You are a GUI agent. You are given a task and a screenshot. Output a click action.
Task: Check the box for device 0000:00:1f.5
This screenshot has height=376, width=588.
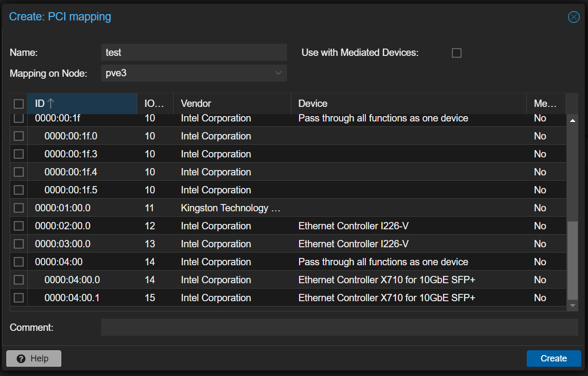pyautogui.click(x=18, y=190)
